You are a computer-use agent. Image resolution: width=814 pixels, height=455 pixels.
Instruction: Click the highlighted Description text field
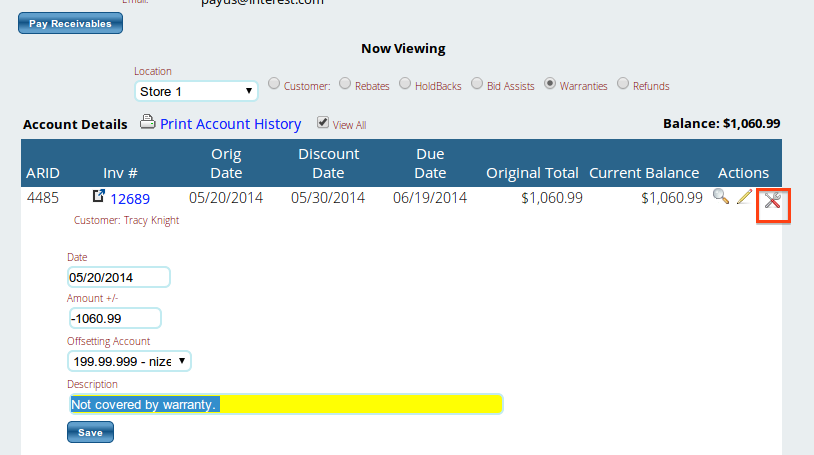click(285, 404)
